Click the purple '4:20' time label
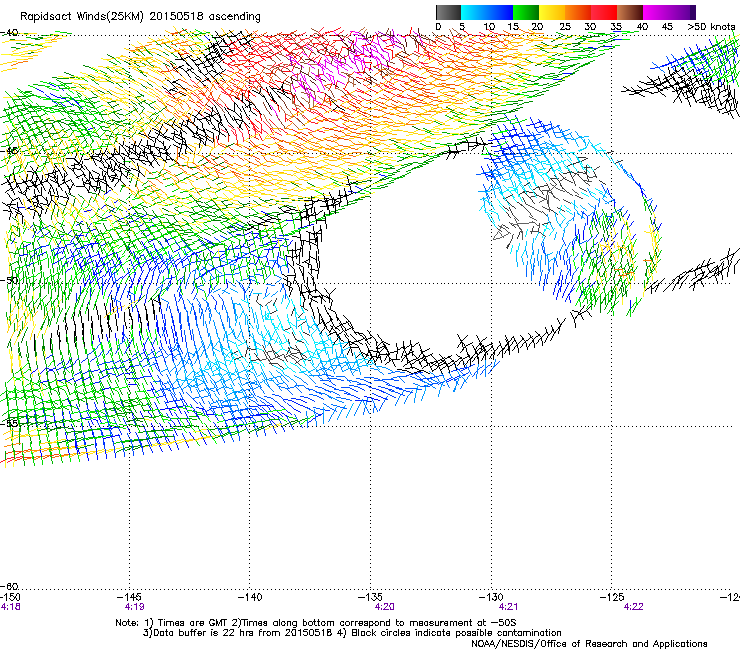This screenshot has width=740, height=650. (x=385, y=607)
